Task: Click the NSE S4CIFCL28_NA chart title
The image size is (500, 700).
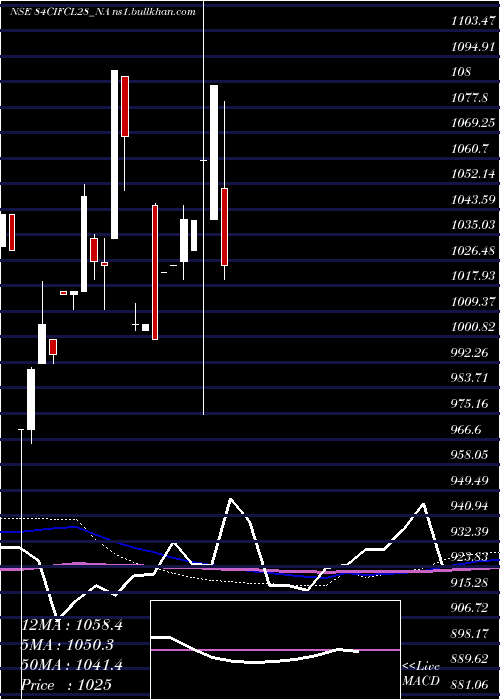Action: coord(60,12)
